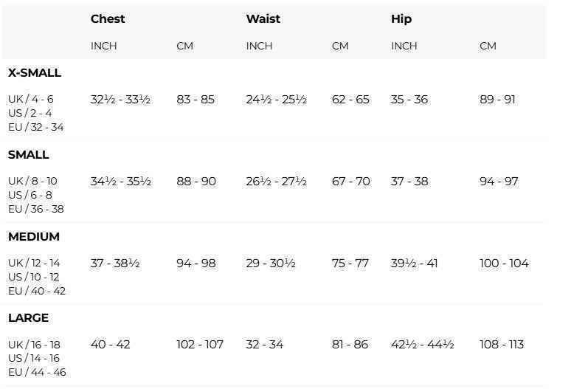Select Small waist value 67 - 70
This screenshot has width=588, height=389.
350,182
